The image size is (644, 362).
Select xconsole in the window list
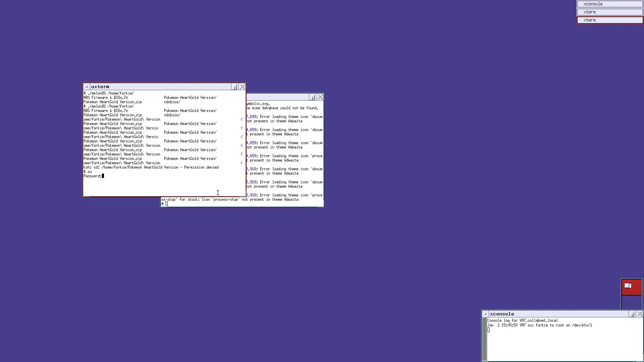pyautogui.click(x=609, y=4)
